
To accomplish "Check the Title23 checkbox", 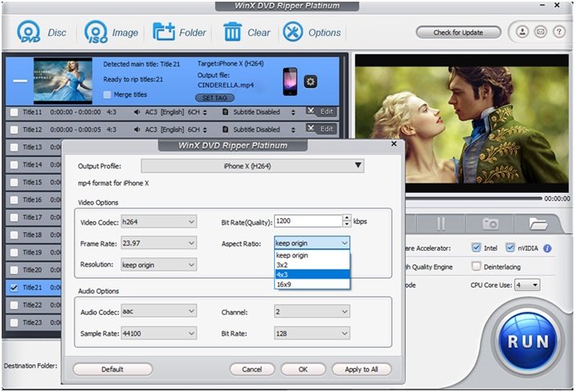I will point(14,322).
